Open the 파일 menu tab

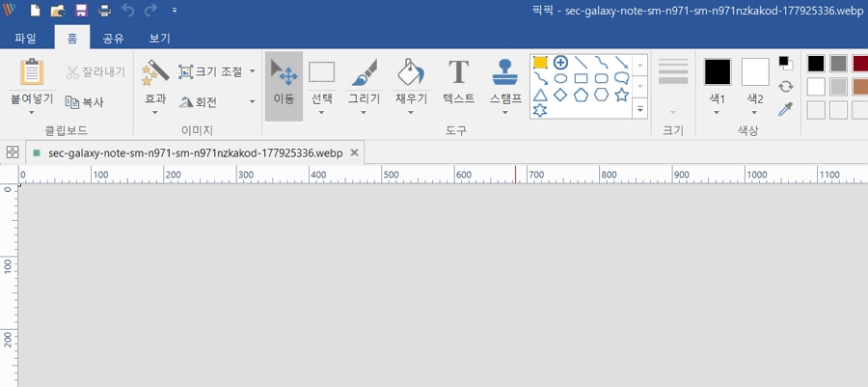tap(25, 39)
